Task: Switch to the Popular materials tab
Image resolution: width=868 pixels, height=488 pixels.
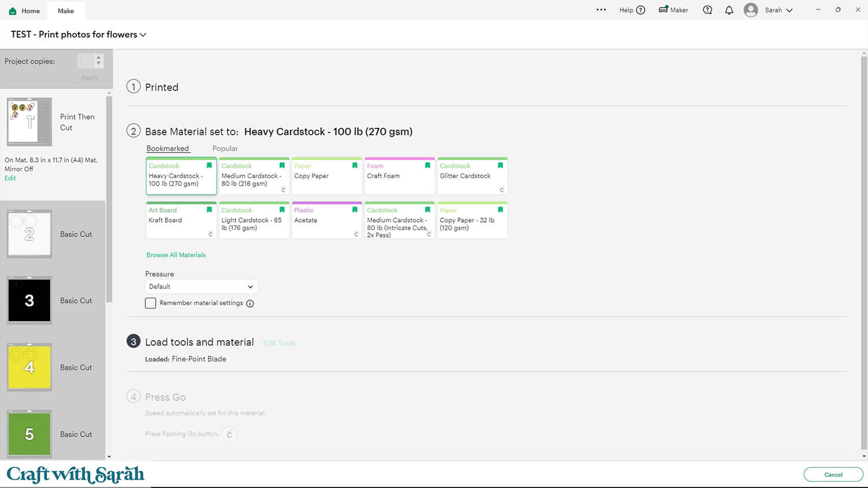Action: coord(225,149)
